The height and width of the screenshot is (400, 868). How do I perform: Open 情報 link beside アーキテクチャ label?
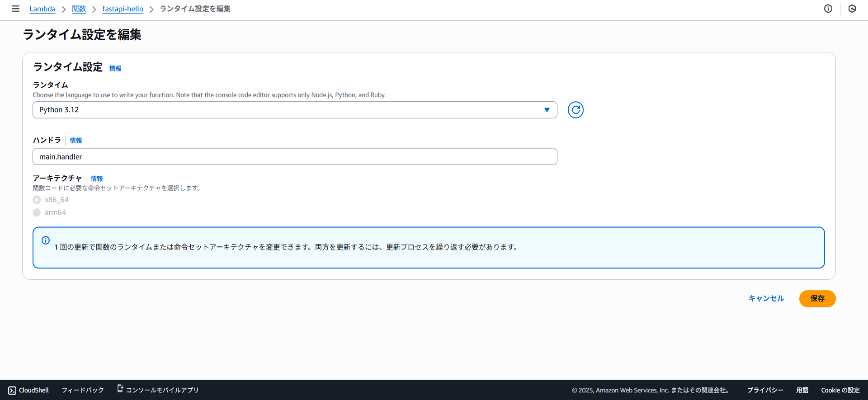97,179
